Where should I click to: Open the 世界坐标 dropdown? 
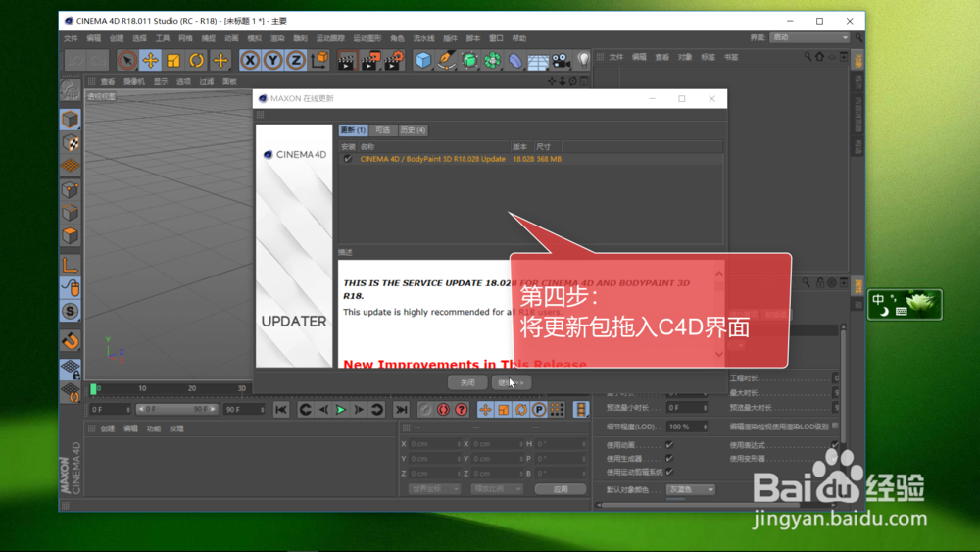point(434,489)
